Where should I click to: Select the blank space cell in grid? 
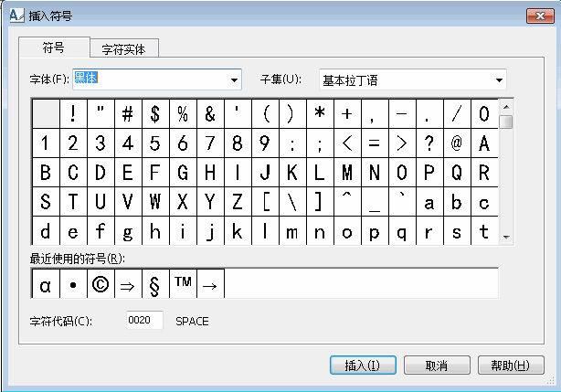pos(46,113)
